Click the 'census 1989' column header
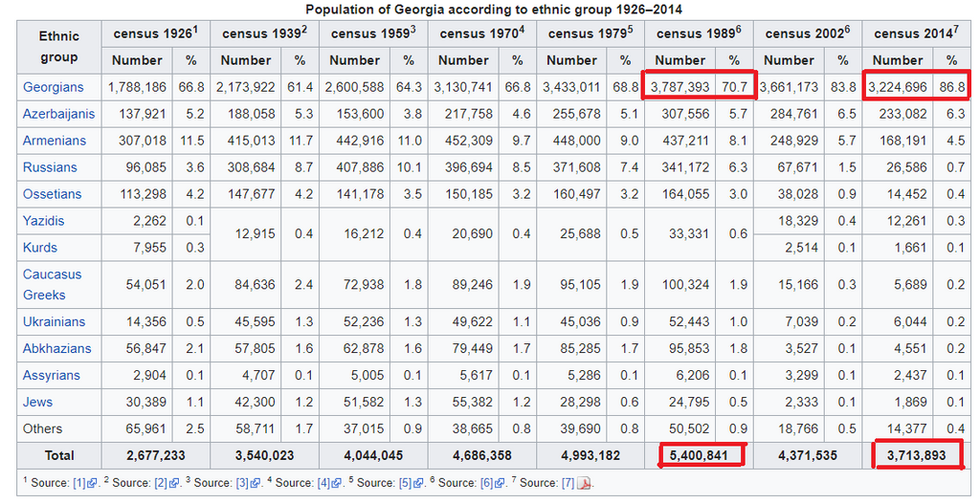 [699, 33]
